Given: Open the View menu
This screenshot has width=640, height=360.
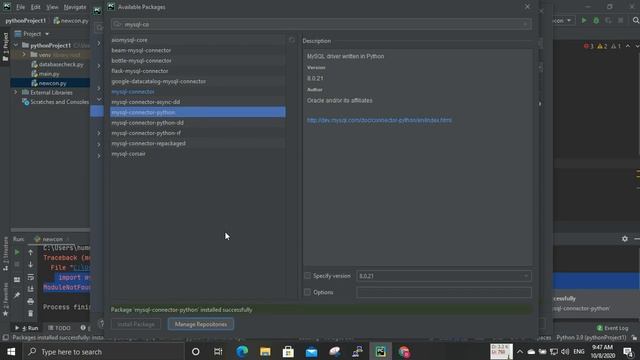Looking at the screenshot, I should click(x=52, y=7).
